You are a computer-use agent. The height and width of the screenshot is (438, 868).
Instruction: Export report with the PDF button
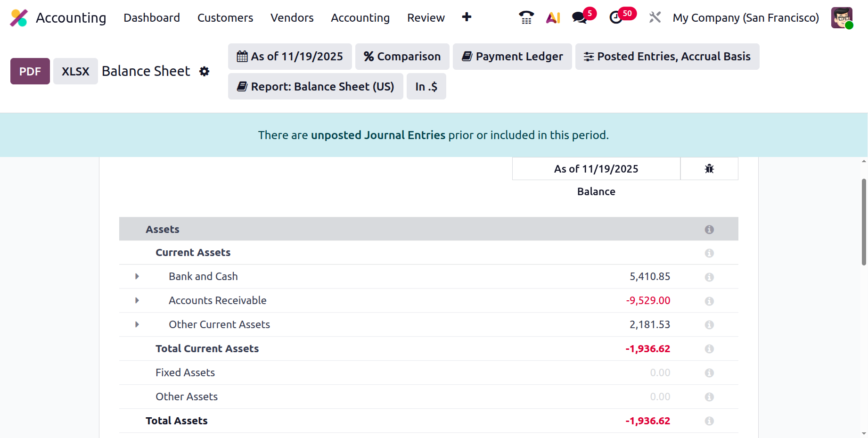(x=30, y=71)
